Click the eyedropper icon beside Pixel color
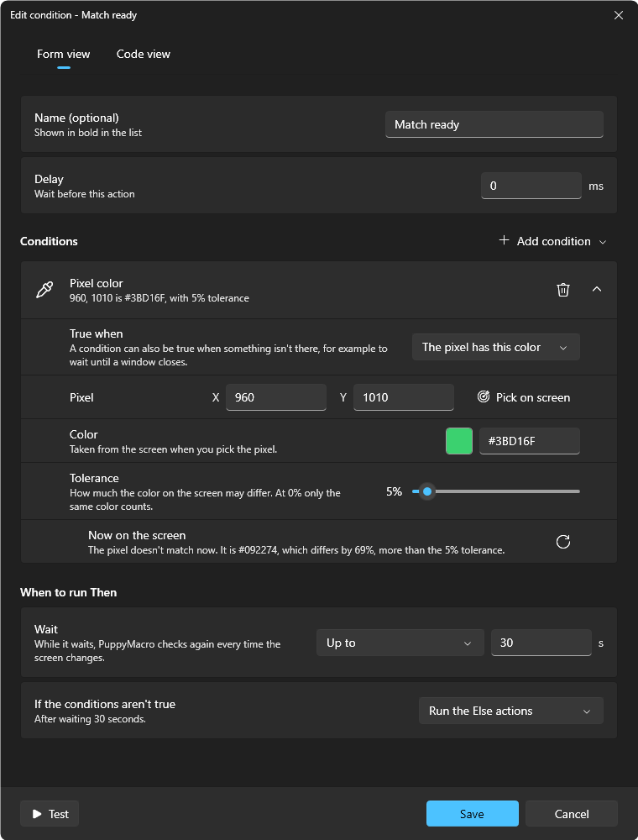Image resolution: width=638 pixels, height=840 pixels. pos(44,290)
